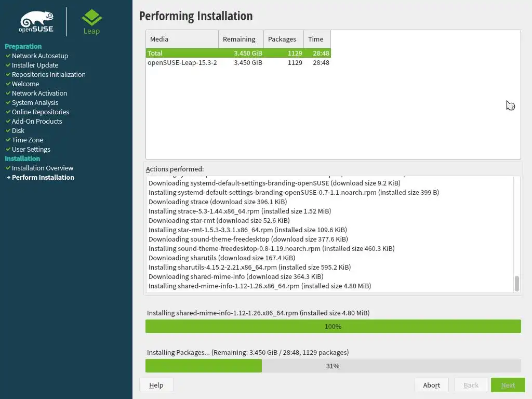Select the Installation Overview step

pos(43,168)
